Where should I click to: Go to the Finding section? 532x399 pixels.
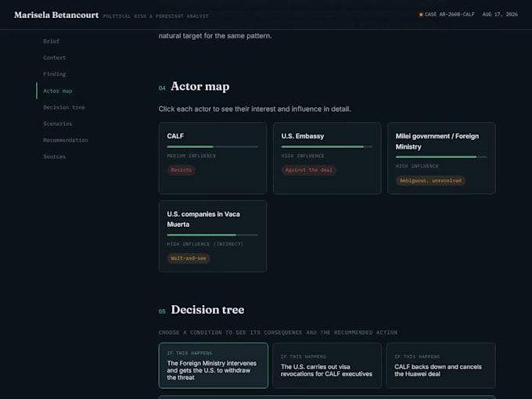pyautogui.click(x=54, y=74)
